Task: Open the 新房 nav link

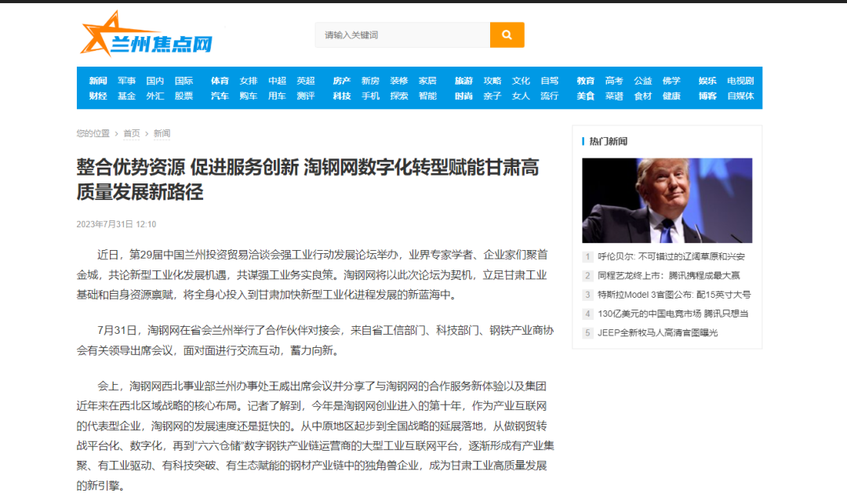Action: (370, 81)
